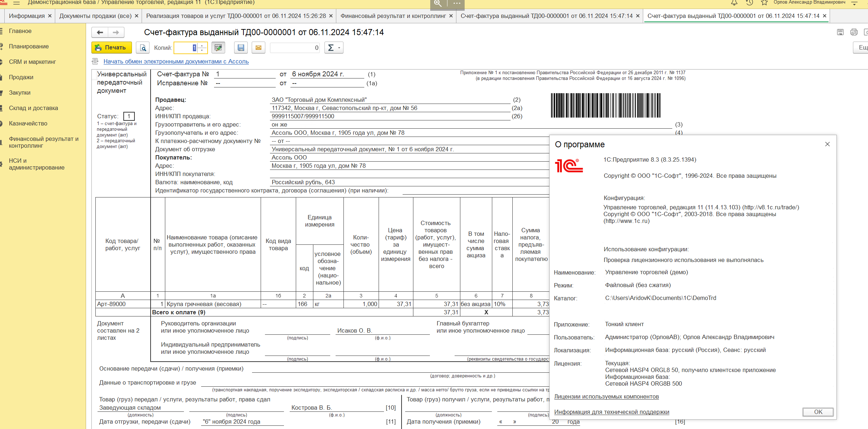Viewport: 868px width, 429px height.
Task: Close the Реализация товаров и услуг tab
Action: (x=331, y=16)
